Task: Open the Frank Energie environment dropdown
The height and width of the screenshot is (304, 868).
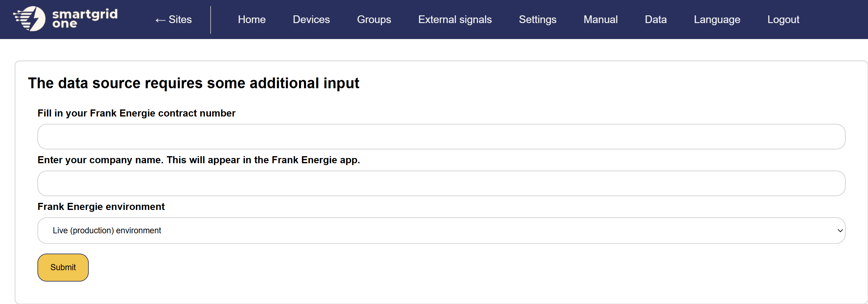Action: [x=438, y=231]
